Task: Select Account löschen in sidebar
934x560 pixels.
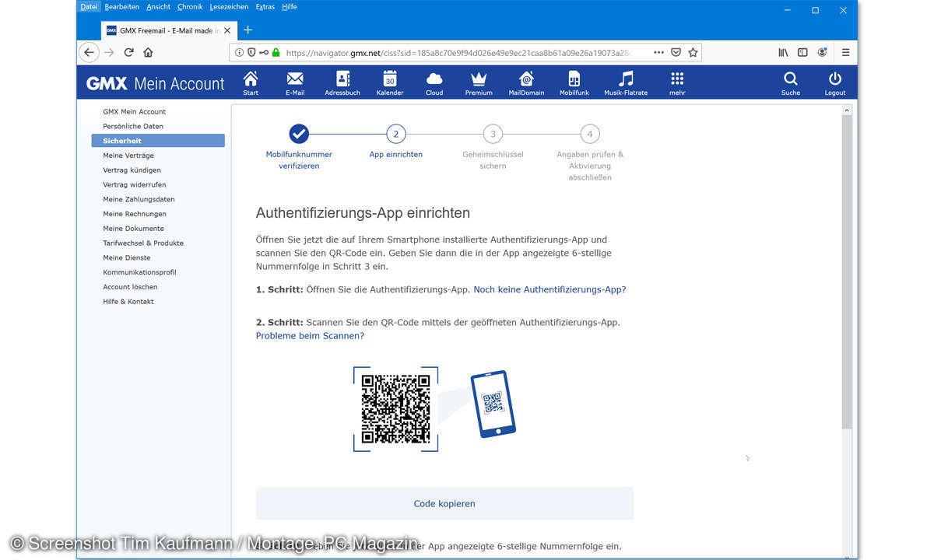Action: [130, 287]
